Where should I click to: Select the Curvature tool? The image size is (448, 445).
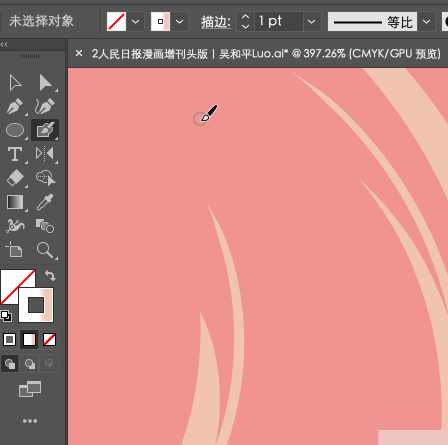point(45,106)
